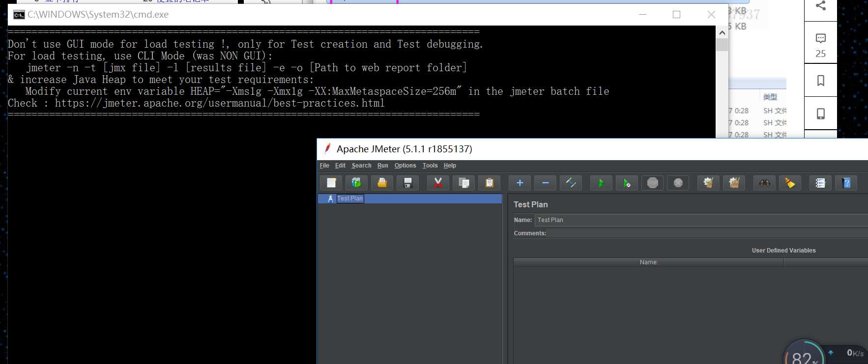The image size is (868, 364).
Task: Click the JMeter feather logo in title bar
Action: [327, 148]
